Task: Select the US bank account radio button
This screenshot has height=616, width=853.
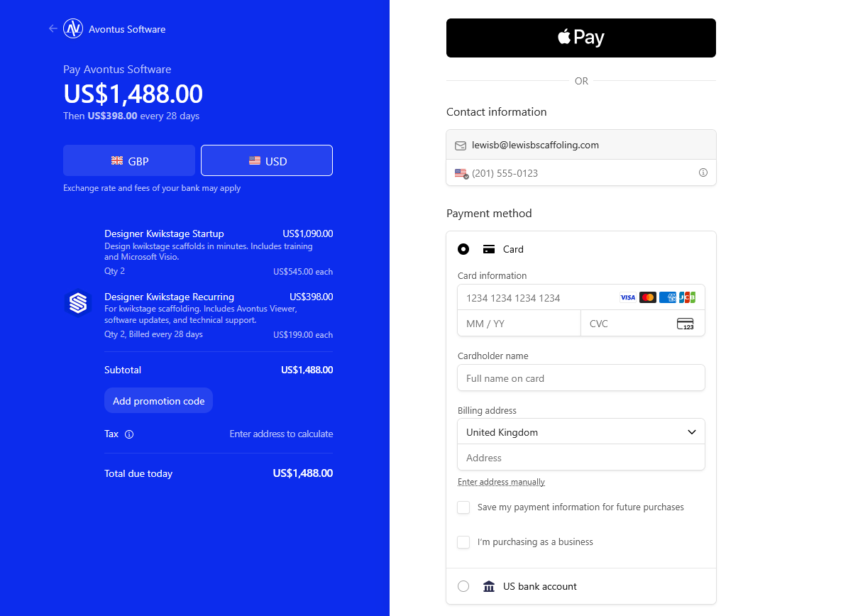Action: (x=463, y=586)
